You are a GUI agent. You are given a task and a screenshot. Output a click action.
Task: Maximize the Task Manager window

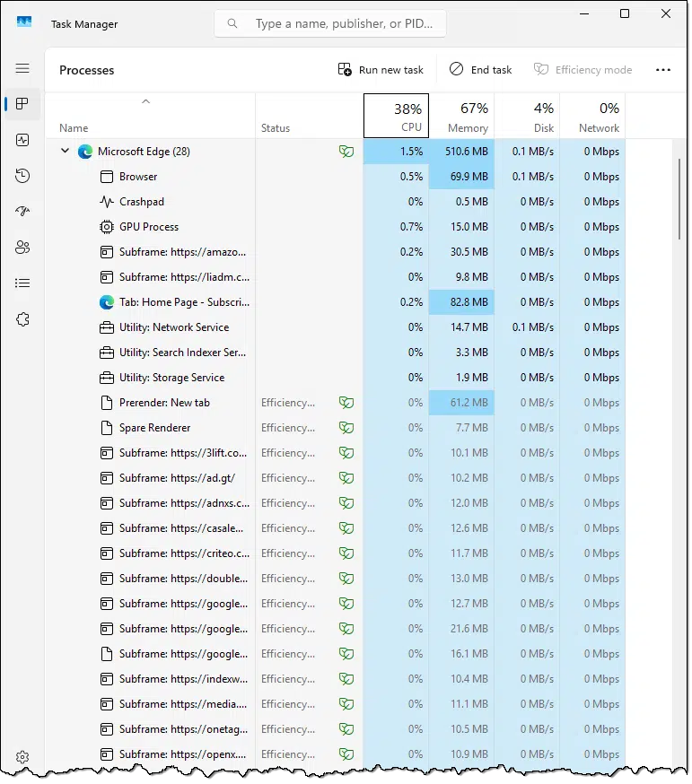[625, 13]
